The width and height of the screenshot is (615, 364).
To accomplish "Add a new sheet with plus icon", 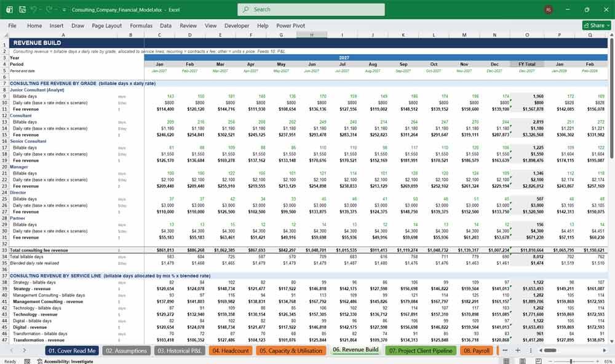I will tap(518, 350).
